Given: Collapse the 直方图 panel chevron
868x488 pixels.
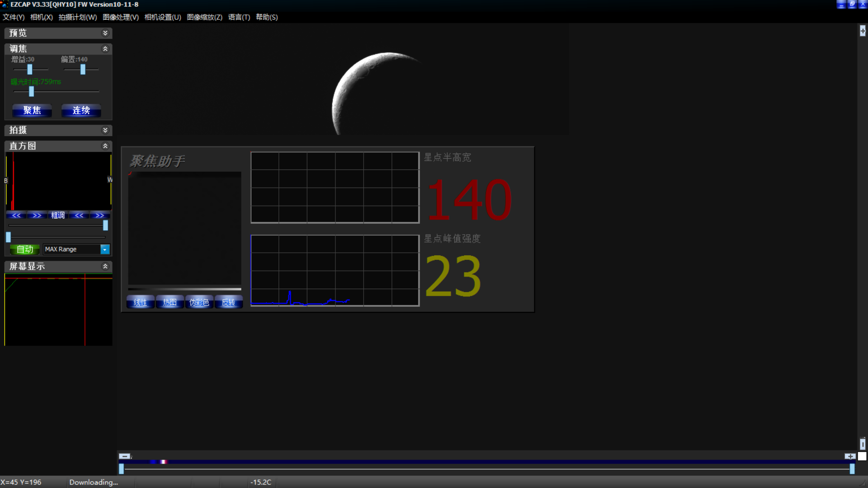Looking at the screenshot, I should tap(105, 146).
